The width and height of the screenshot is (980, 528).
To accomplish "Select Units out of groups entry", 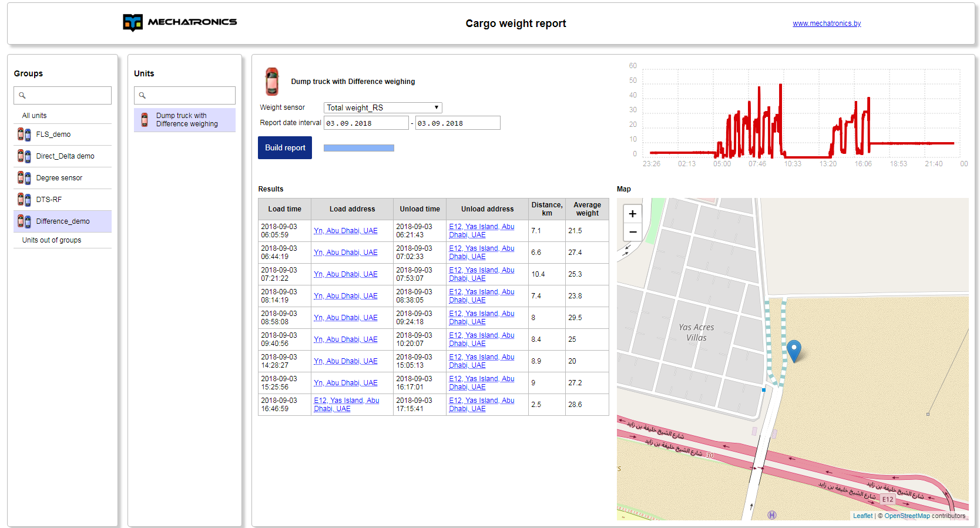I will point(52,240).
